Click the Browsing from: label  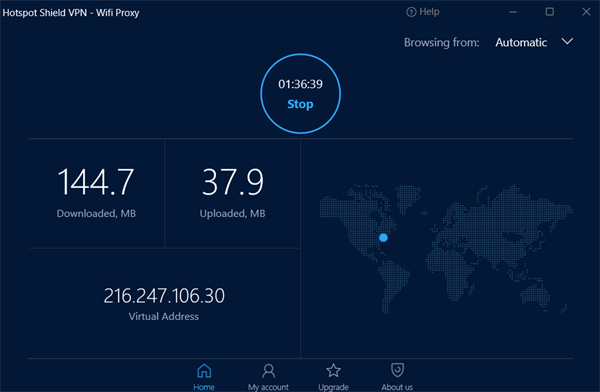[x=442, y=42]
